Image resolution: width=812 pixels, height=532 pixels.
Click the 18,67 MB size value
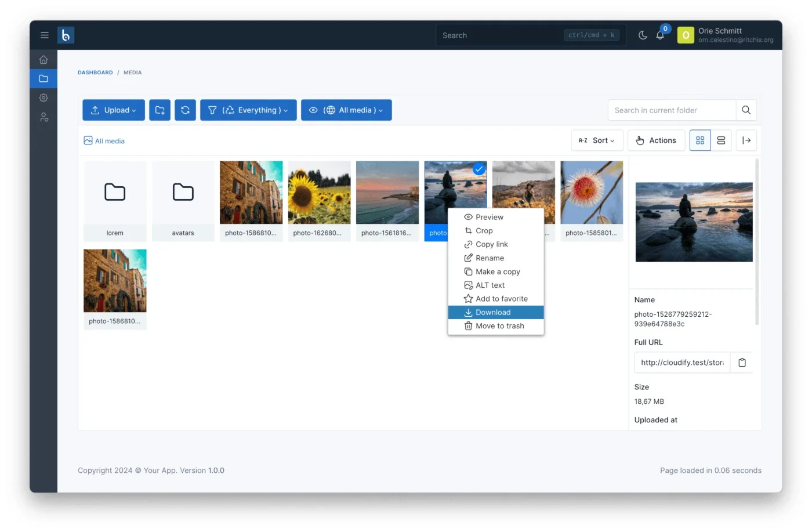click(x=649, y=401)
